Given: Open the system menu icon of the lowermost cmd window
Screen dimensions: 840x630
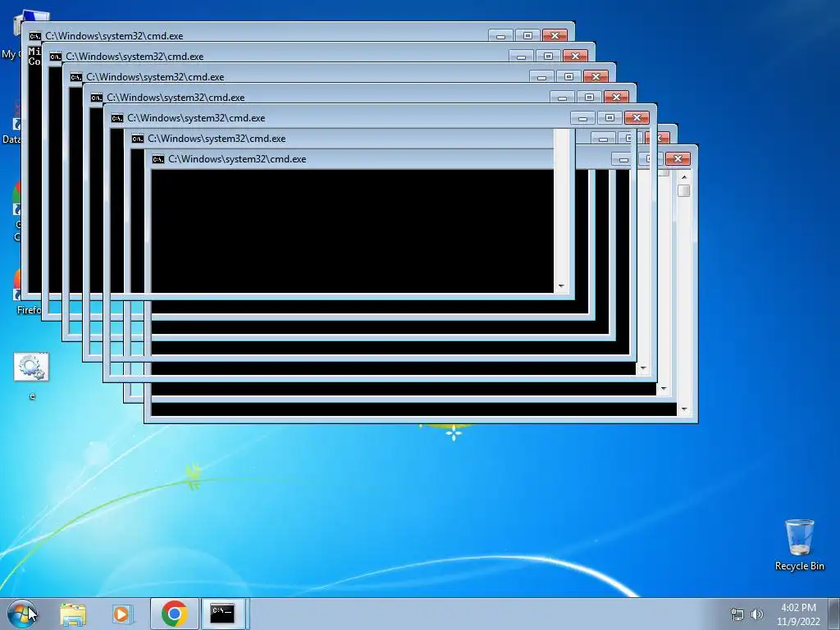Looking at the screenshot, I should coord(158,159).
